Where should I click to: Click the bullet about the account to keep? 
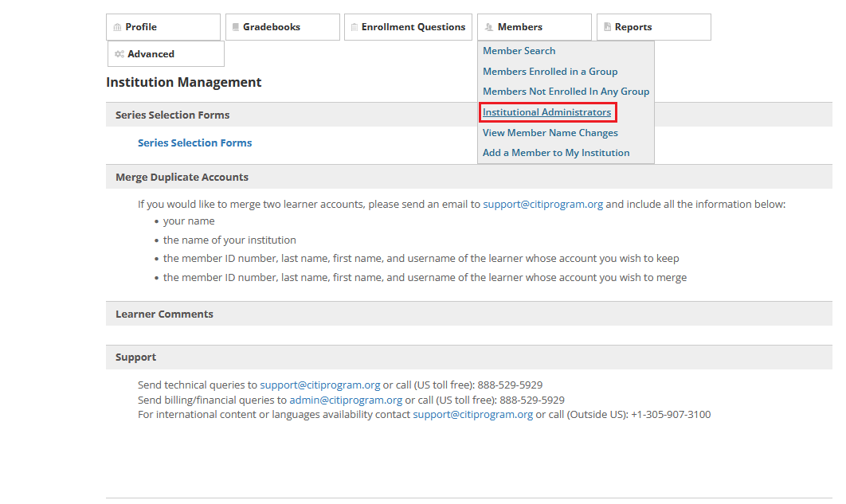click(x=421, y=259)
